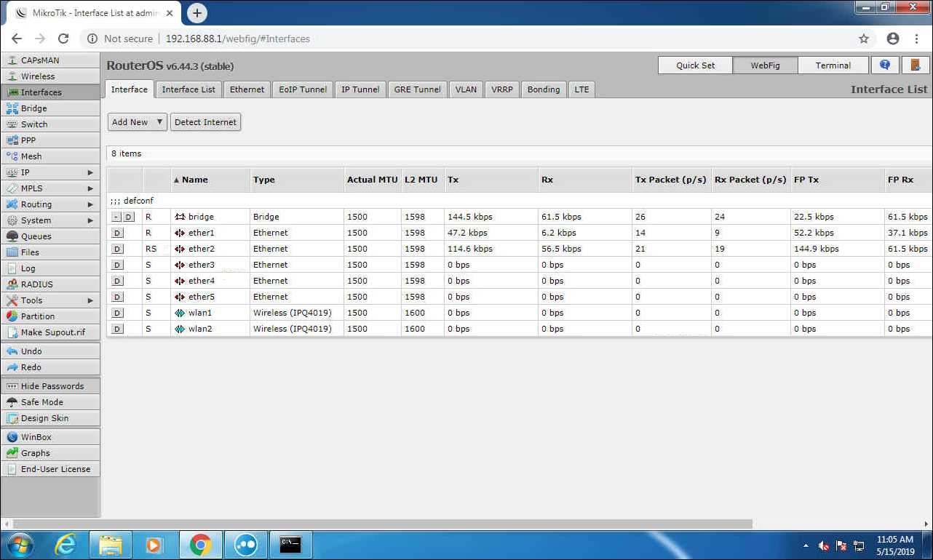Open the Switch section
This screenshot has height=560, width=933.
click(x=50, y=124)
